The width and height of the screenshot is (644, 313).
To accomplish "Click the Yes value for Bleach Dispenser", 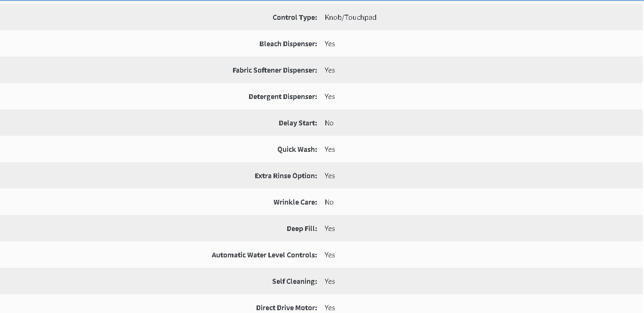I will click(x=330, y=44).
